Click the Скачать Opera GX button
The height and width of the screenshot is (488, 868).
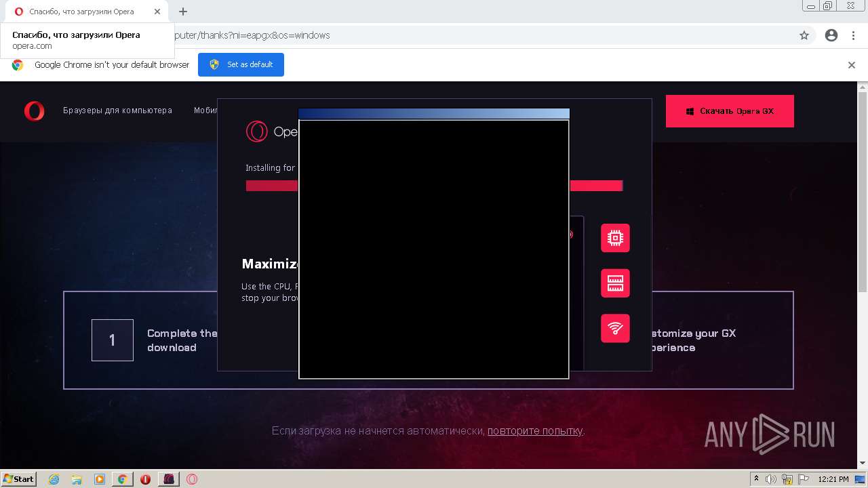coord(730,111)
